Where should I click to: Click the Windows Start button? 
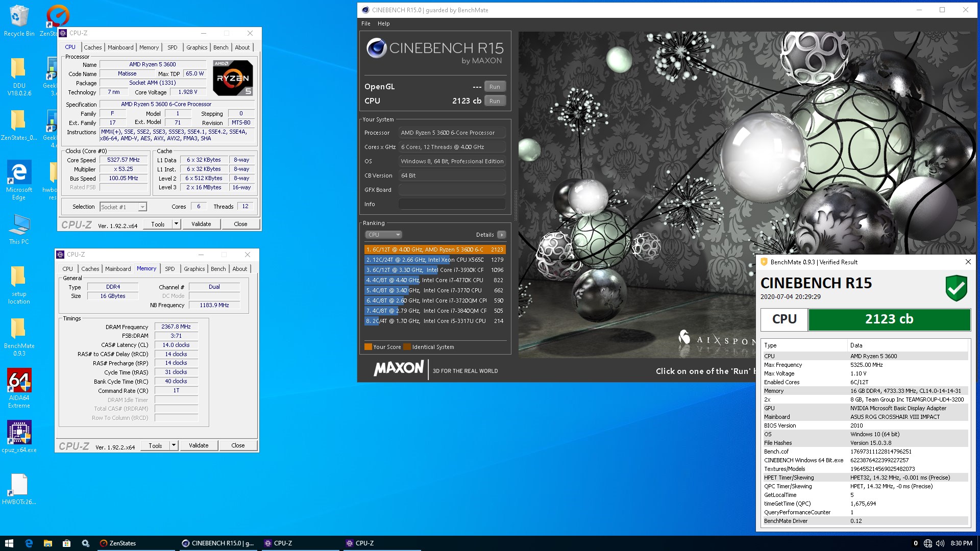(x=9, y=543)
